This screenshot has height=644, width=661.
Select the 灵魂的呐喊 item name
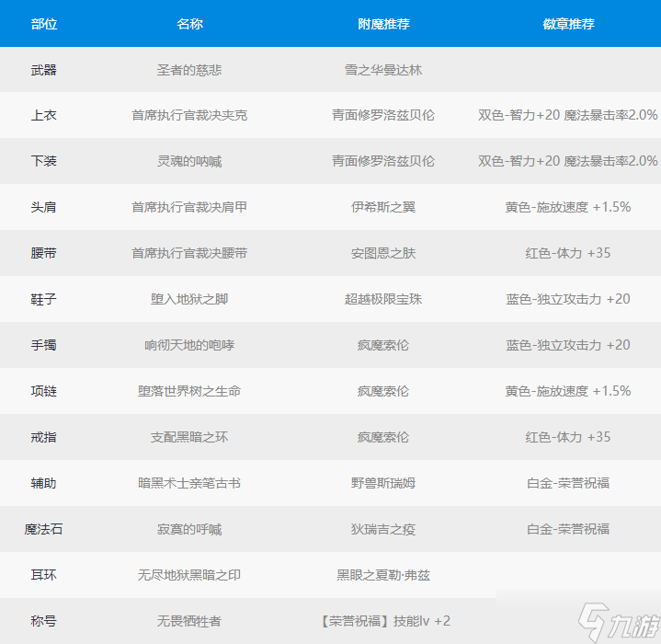189,161
